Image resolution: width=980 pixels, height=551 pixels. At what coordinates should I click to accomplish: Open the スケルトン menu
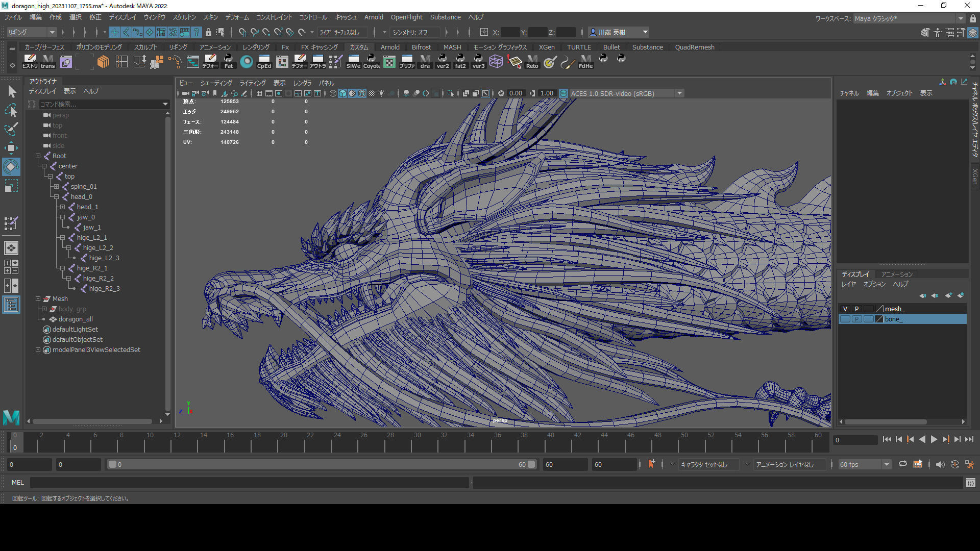point(184,17)
